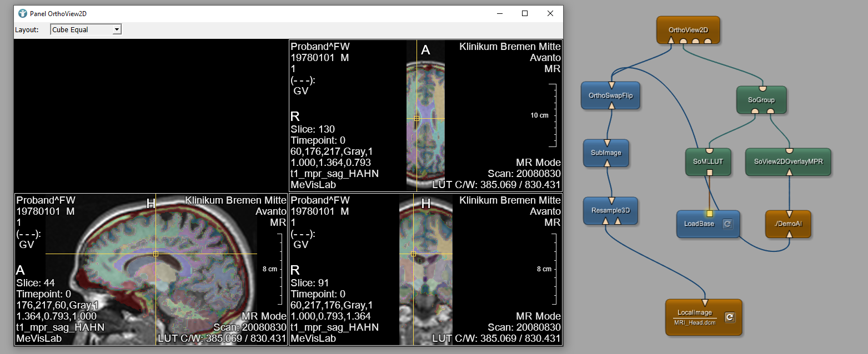The width and height of the screenshot is (868, 354).
Task: Click the LoadBase module label
Action: tap(699, 224)
